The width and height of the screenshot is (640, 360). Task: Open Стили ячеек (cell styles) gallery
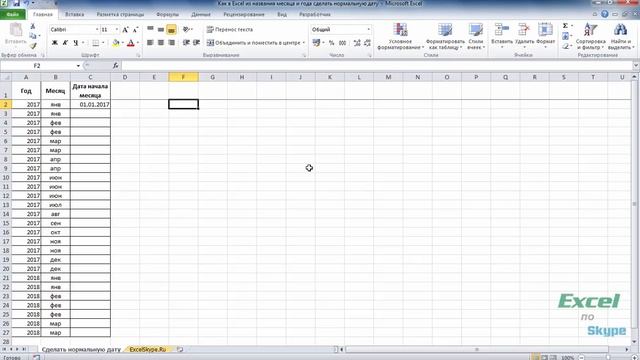[476, 37]
